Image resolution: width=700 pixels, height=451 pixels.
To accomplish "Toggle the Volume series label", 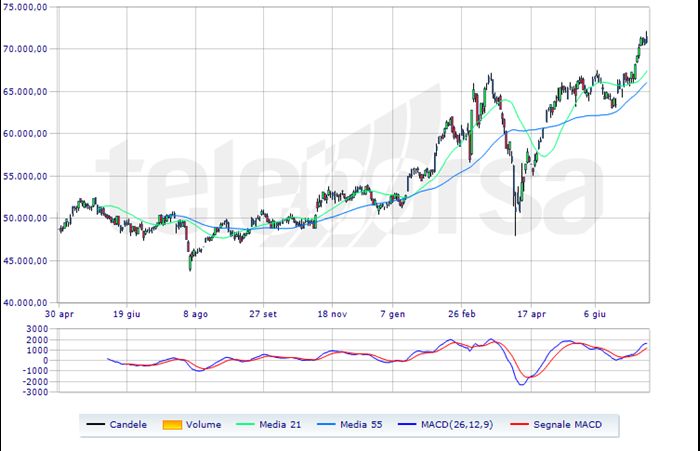I will coord(204,425).
